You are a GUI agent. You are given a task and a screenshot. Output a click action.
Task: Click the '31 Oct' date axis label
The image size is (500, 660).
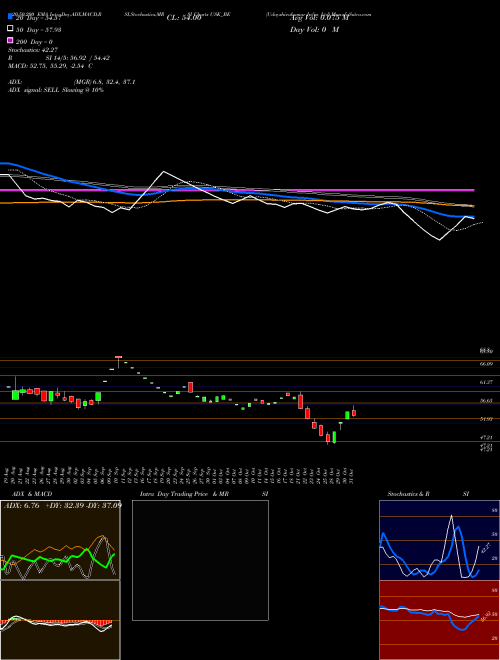351,476
